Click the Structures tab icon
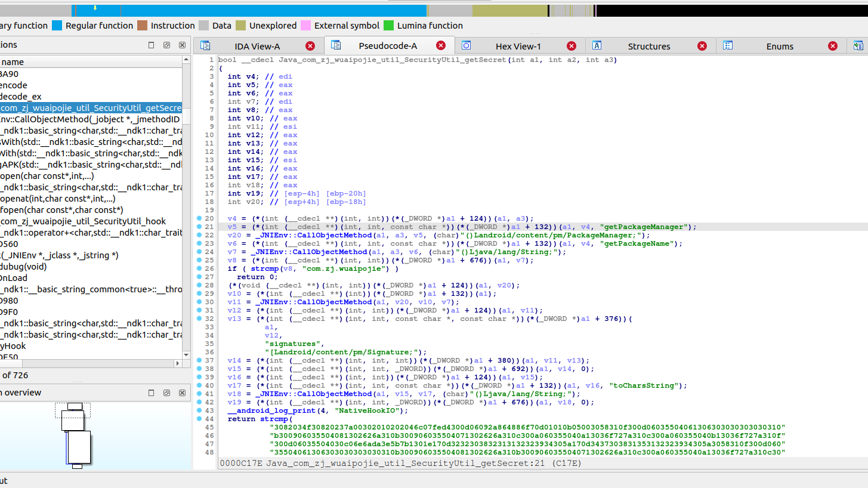Image resolution: width=868 pixels, height=488 pixels. coord(597,46)
